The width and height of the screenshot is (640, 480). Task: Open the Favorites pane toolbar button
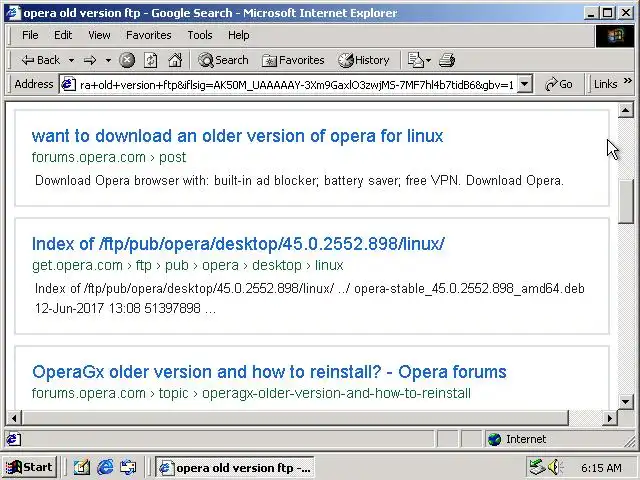coord(293,60)
